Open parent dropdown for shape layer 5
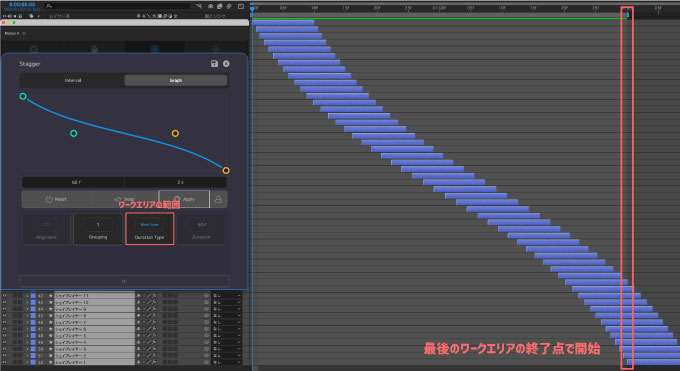680x371 pixels. [x=227, y=336]
